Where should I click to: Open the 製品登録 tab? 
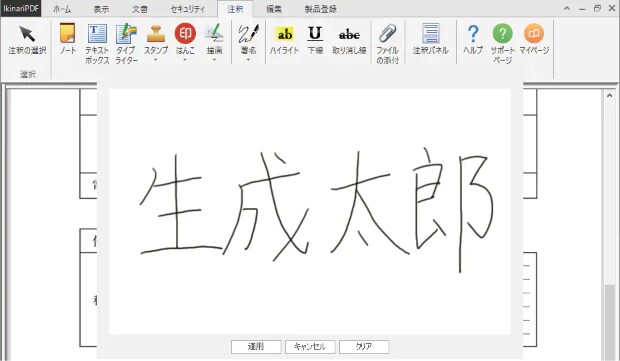click(321, 9)
